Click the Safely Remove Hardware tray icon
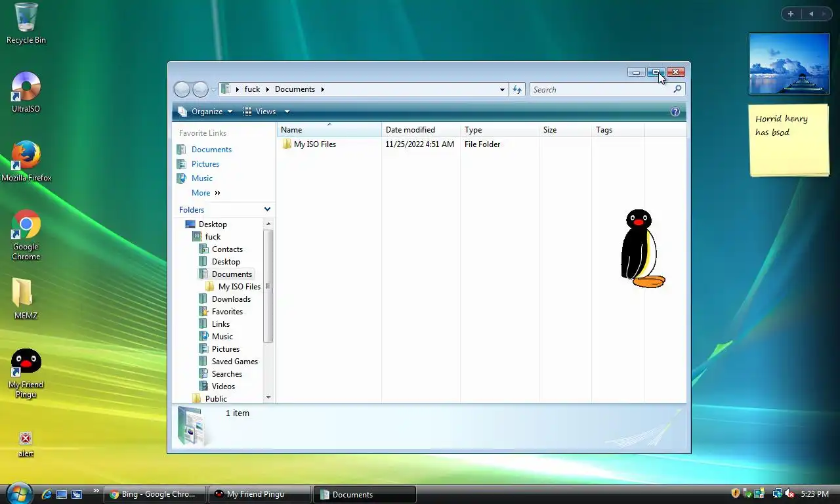 (749, 493)
